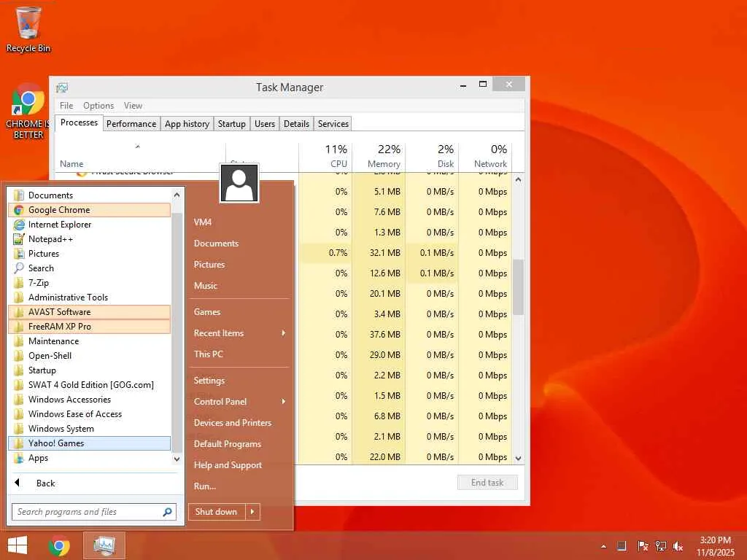Switch to the Startup tab in Task Manager
This screenshot has width=747, height=560.
[231, 124]
